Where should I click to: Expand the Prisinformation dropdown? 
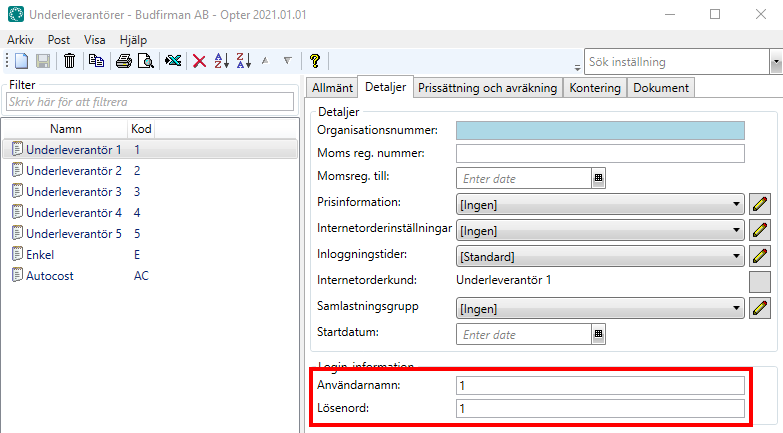[x=736, y=204]
